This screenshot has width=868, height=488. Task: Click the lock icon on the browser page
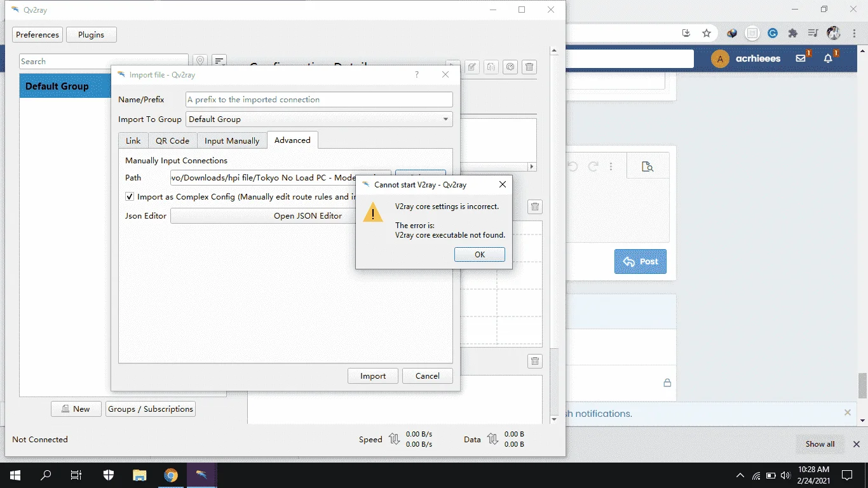pyautogui.click(x=667, y=383)
